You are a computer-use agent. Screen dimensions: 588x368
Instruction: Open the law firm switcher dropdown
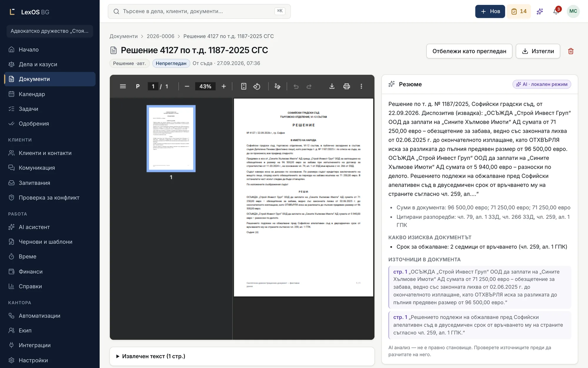pos(50,31)
